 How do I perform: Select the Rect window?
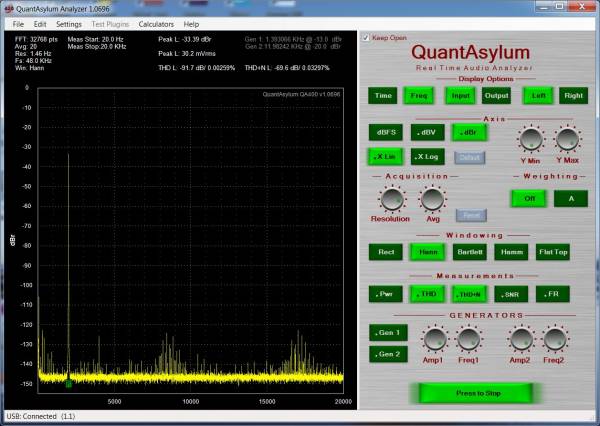pos(386,252)
